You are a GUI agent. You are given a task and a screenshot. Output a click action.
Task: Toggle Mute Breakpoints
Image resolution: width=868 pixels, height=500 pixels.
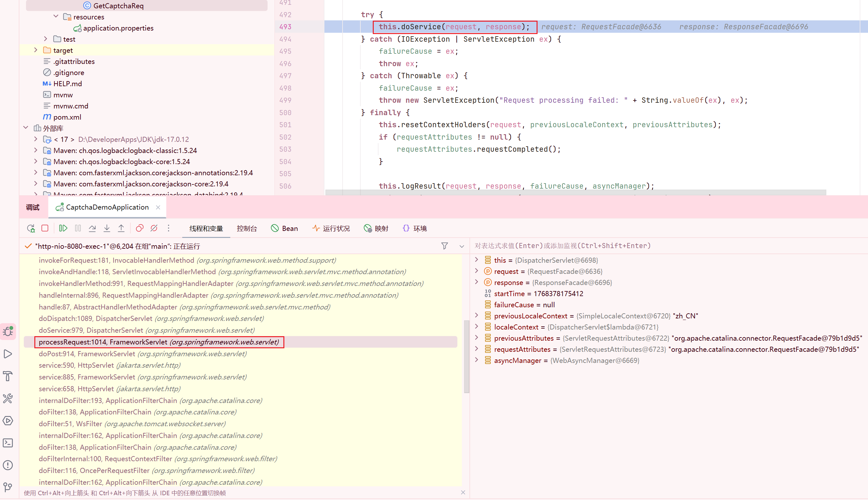tap(154, 228)
